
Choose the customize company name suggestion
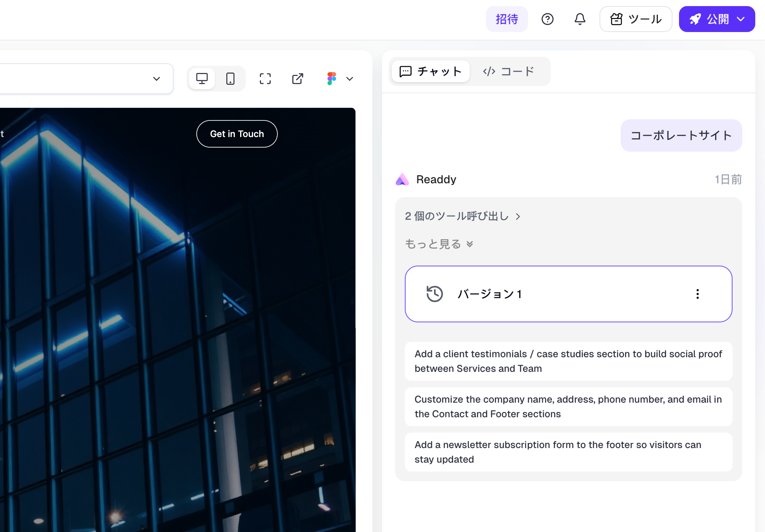pos(569,407)
